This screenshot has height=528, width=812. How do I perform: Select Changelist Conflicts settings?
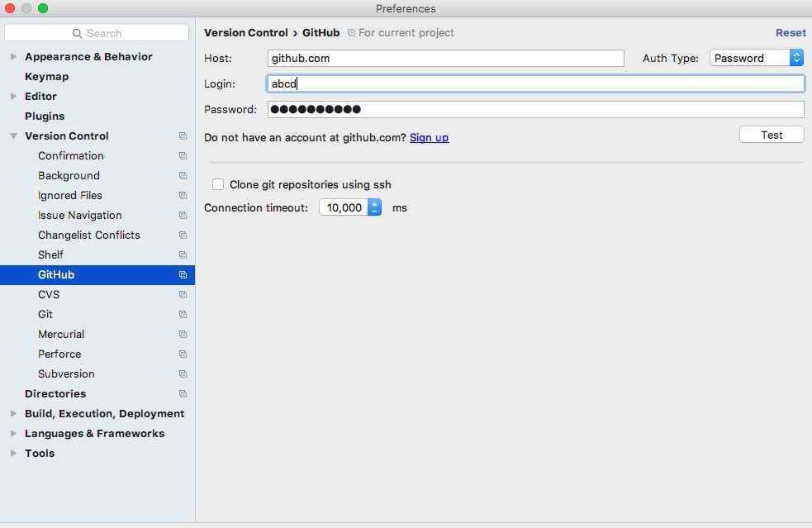coord(89,235)
